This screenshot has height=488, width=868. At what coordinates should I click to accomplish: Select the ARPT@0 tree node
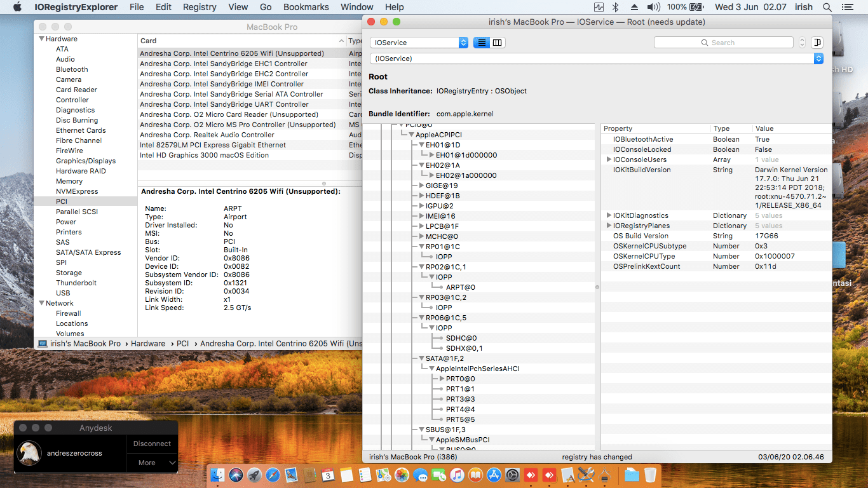tap(461, 287)
